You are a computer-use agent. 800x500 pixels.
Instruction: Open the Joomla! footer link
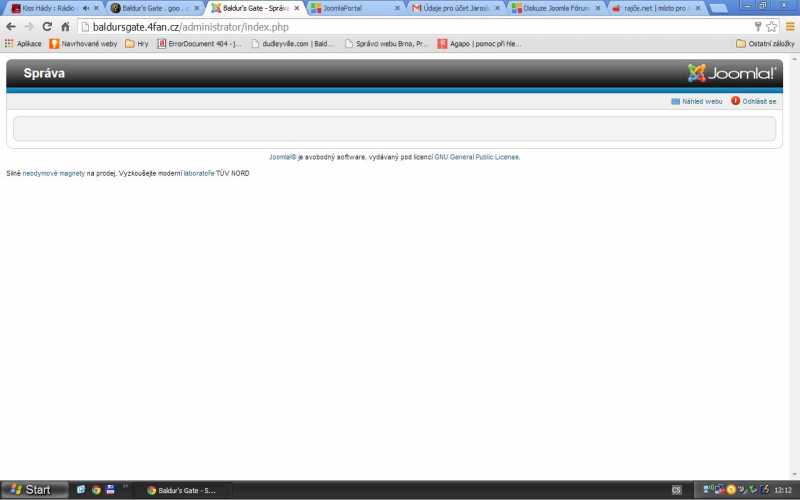click(283, 157)
